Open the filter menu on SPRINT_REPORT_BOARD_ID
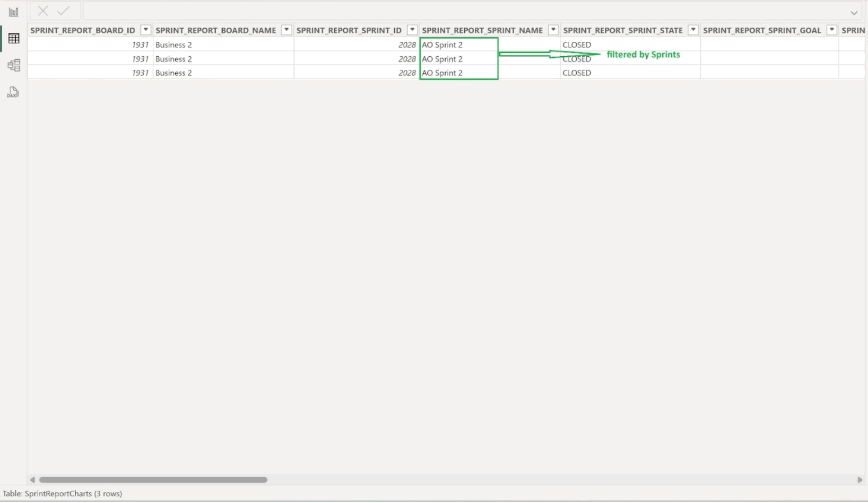This screenshot has width=868, height=503. pyautogui.click(x=145, y=30)
